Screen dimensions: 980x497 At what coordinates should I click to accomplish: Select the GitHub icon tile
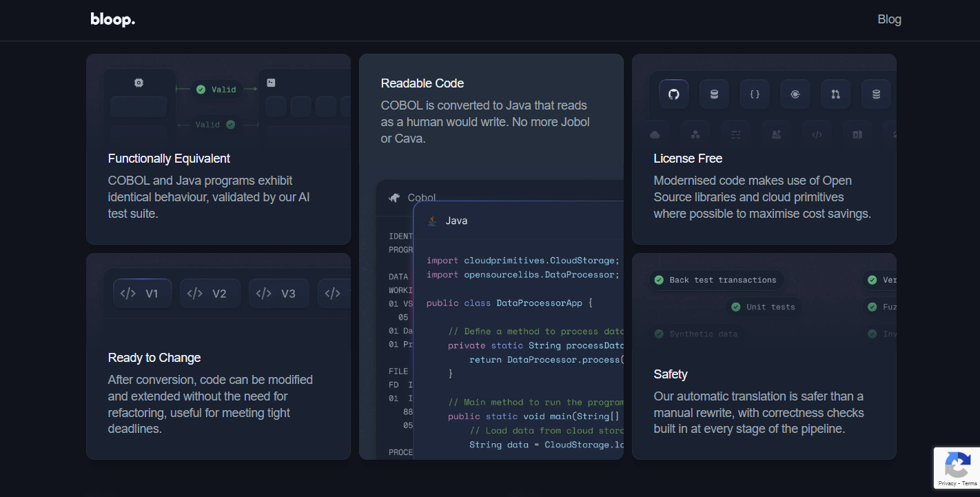pyautogui.click(x=674, y=94)
